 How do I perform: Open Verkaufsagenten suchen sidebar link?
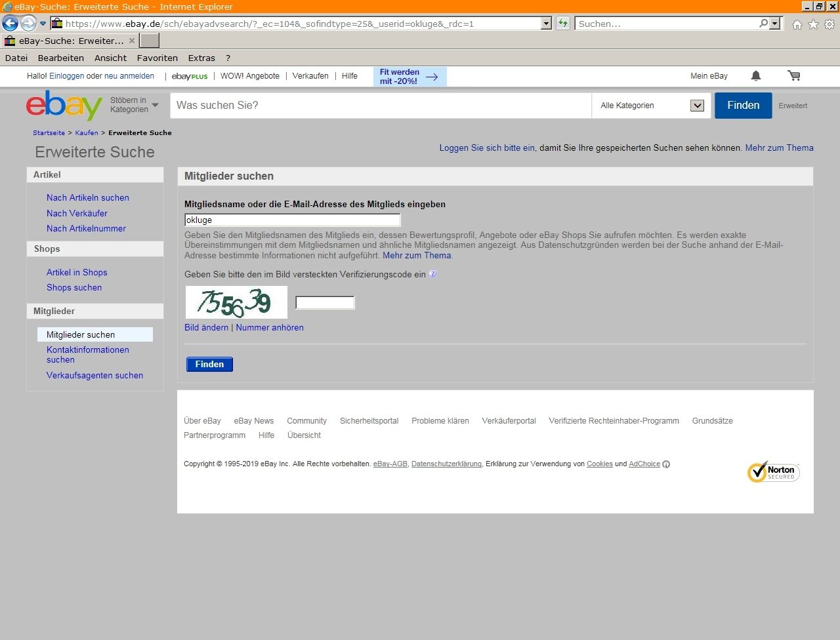pos(94,376)
